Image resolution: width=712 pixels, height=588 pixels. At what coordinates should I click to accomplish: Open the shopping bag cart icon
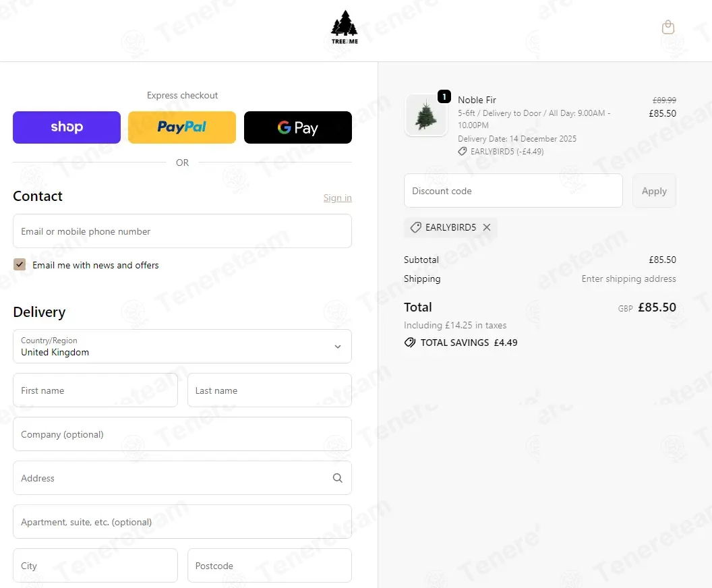[x=668, y=27]
